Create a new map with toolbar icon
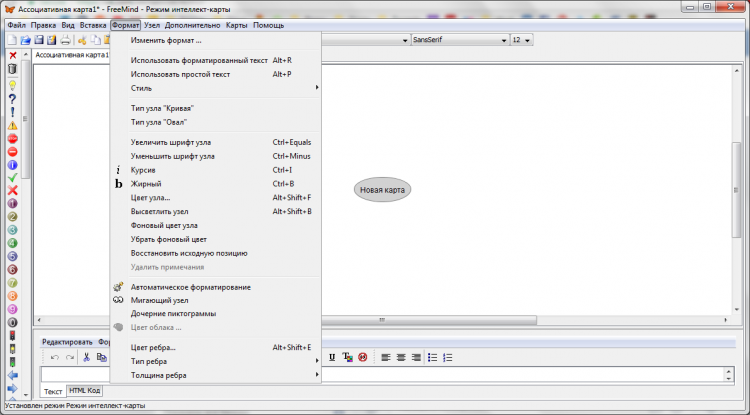Viewport: 750px width, 415px height. (12, 40)
